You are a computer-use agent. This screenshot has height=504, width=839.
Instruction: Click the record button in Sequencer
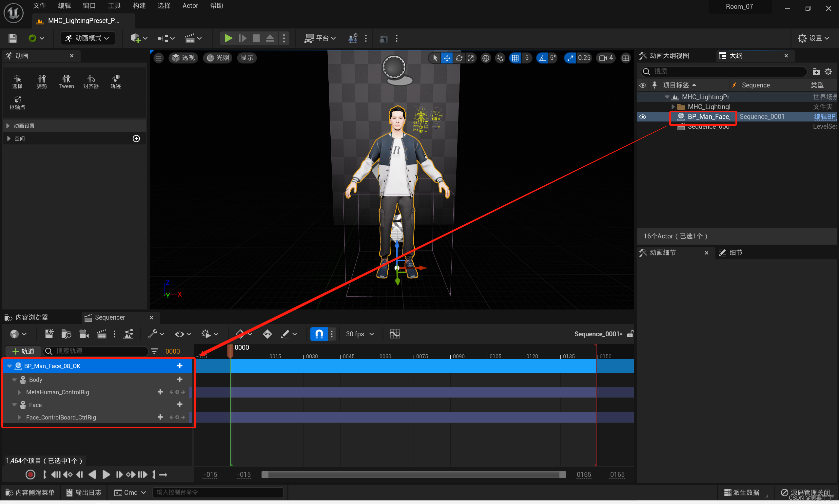(30, 475)
